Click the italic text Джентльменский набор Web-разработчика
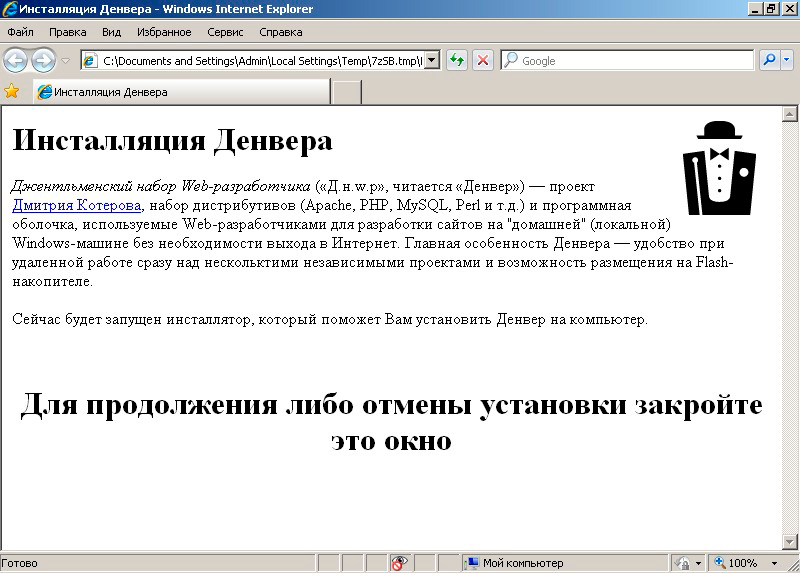 [161, 186]
